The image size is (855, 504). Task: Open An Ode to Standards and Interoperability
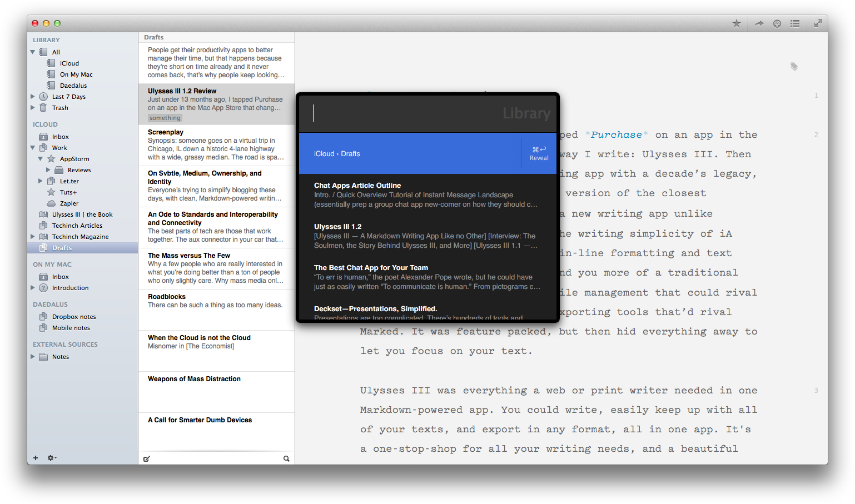216,227
